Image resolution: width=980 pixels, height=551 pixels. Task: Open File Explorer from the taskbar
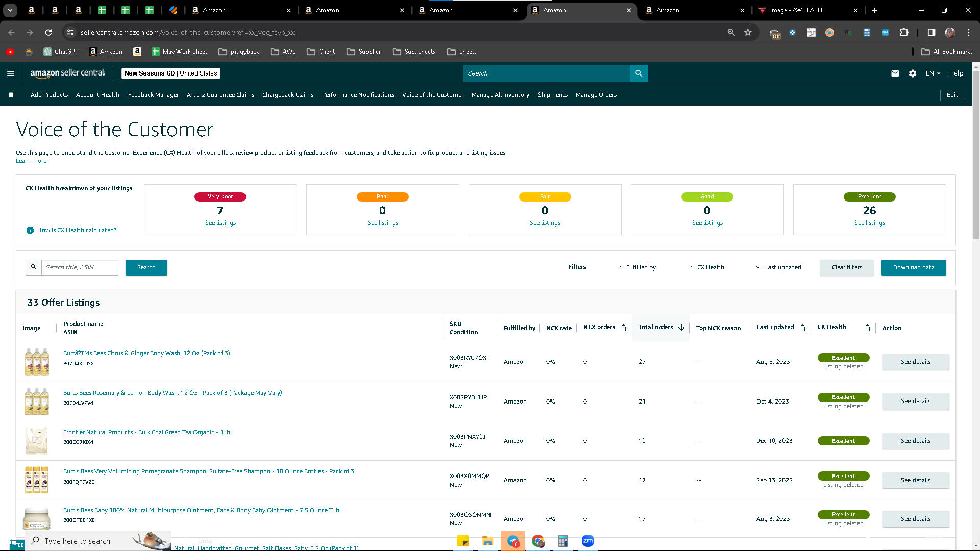pos(488,541)
